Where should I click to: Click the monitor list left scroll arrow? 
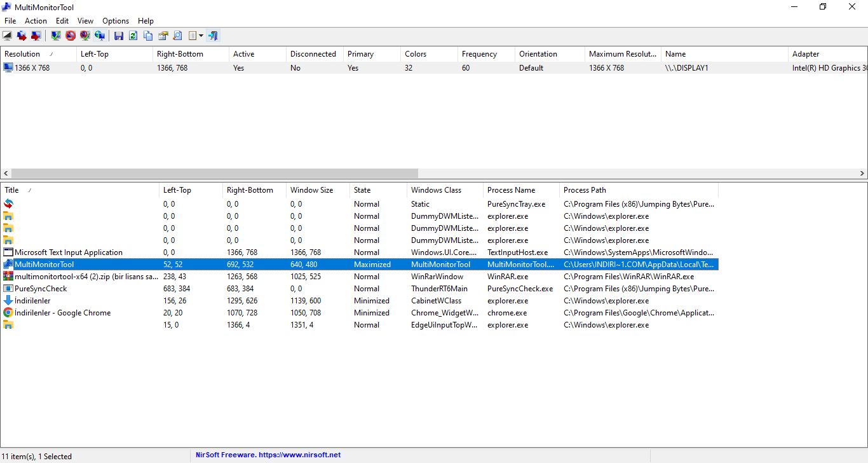click(6, 173)
